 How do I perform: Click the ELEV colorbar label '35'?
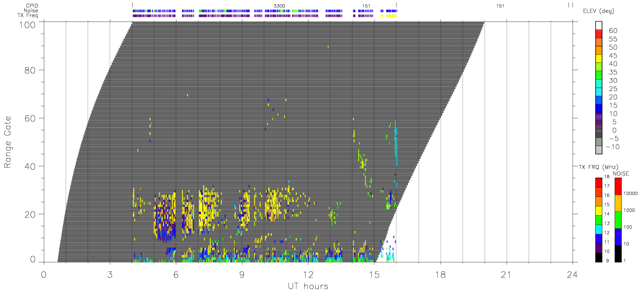(613, 72)
